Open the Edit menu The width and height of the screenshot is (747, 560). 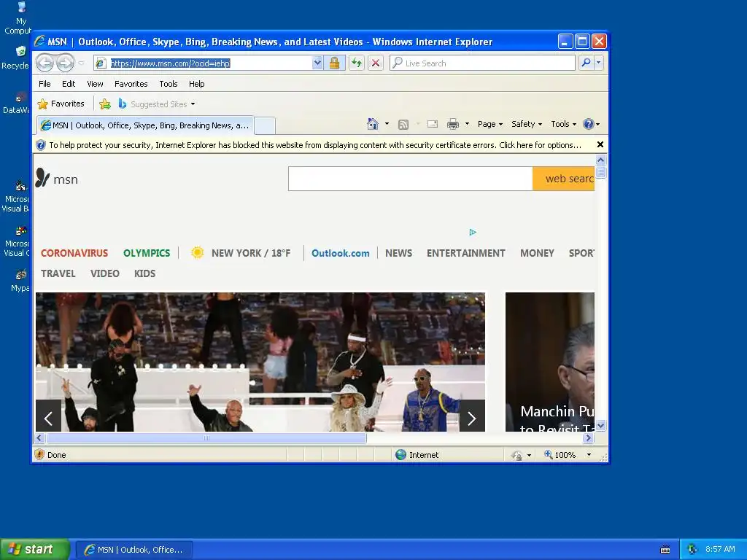69,84
